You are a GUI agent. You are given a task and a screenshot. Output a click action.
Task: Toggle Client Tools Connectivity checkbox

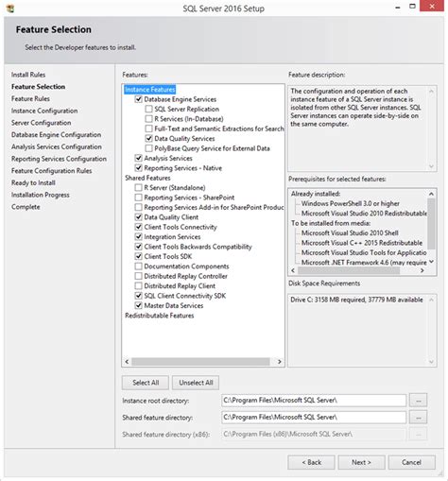click(x=138, y=227)
